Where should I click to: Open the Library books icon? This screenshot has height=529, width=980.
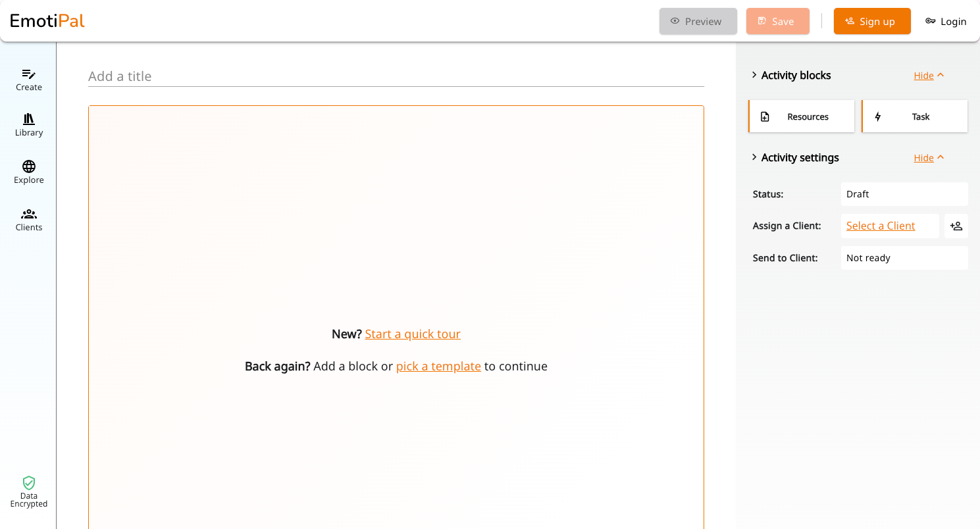click(29, 119)
